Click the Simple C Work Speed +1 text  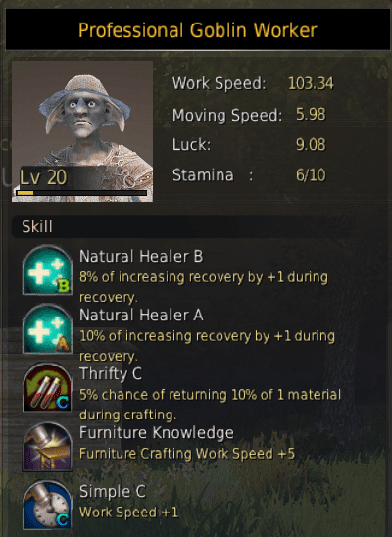[x=128, y=513]
